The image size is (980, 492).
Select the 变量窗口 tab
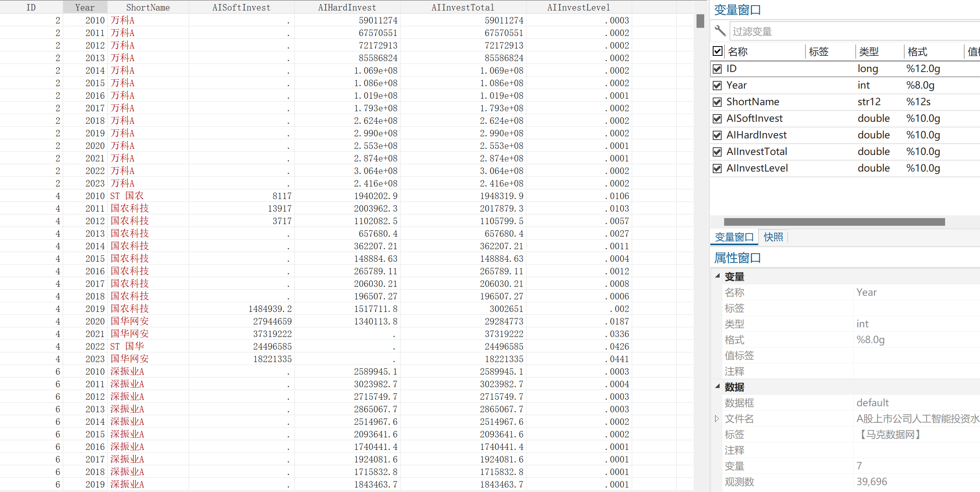click(x=734, y=237)
